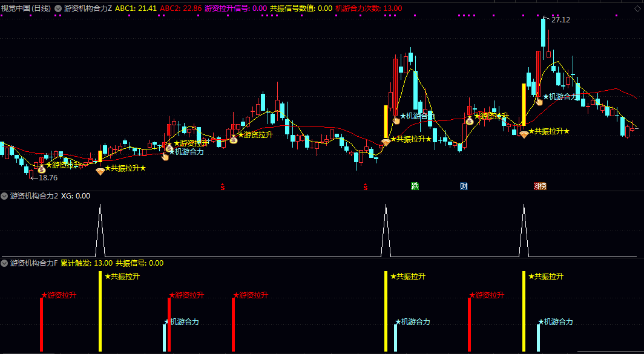This screenshot has width=644, height=354.
Task: Select the 累计触发: 13.00 readout
Action: tap(87, 263)
